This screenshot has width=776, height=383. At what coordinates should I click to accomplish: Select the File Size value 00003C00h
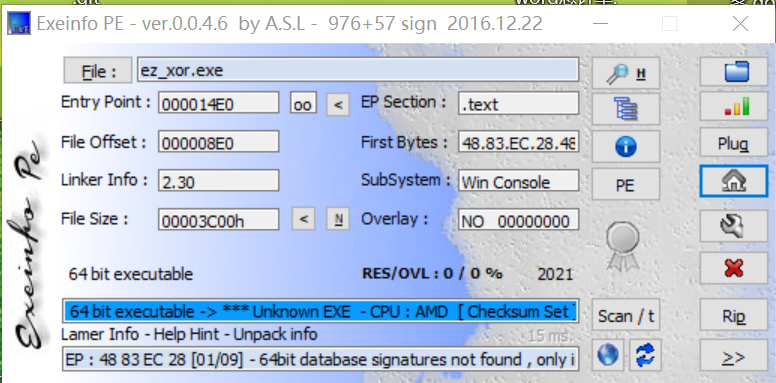219,220
